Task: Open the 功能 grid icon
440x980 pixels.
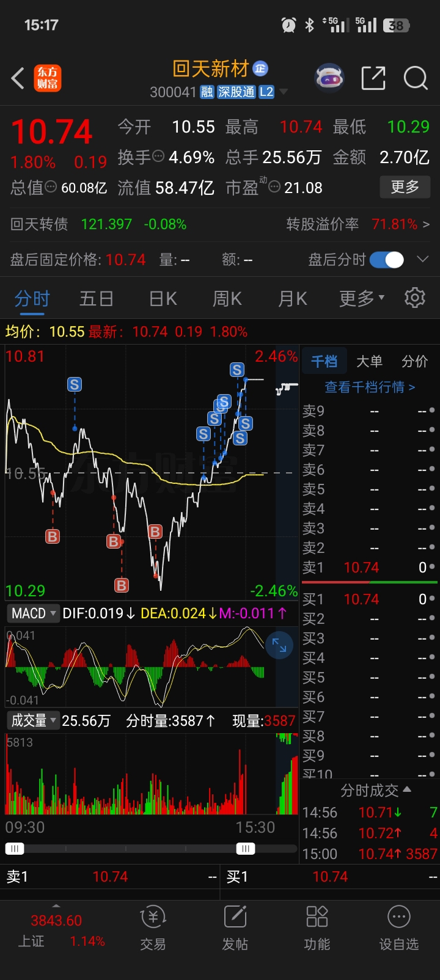Action: pos(317,917)
